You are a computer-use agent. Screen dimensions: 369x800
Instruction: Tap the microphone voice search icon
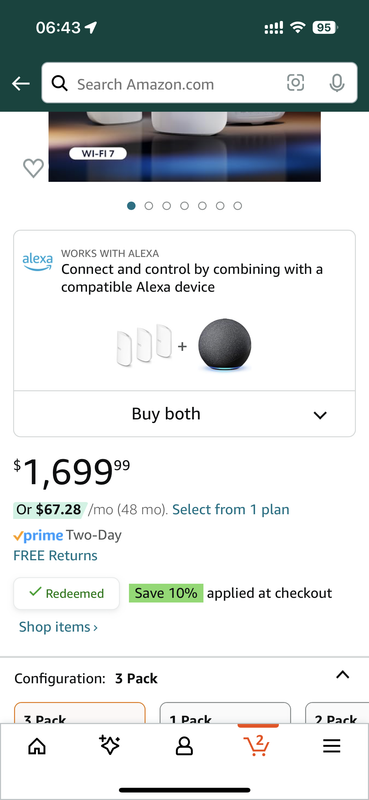[336, 83]
